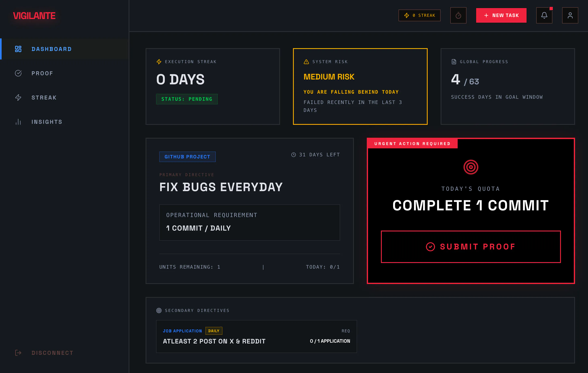Screen dimensions: 588x373
Task: Open the Streak page in sidebar
Action: pos(65,97)
